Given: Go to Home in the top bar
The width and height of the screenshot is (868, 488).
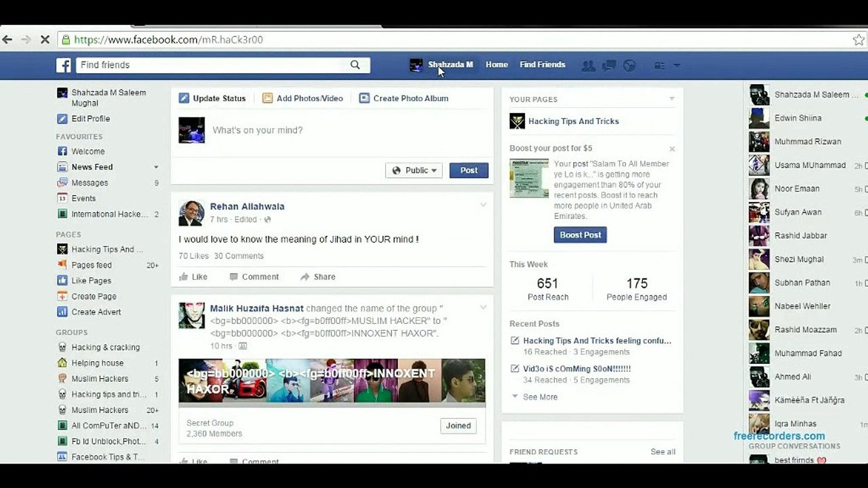Looking at the screenshot, I should click(496, 65).
